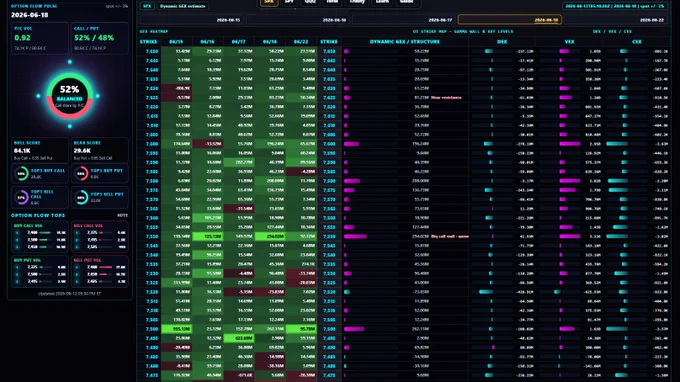Click the 'Updated' timestamp at the panel's bottom

pyautogui.click(x=69, y=294)
